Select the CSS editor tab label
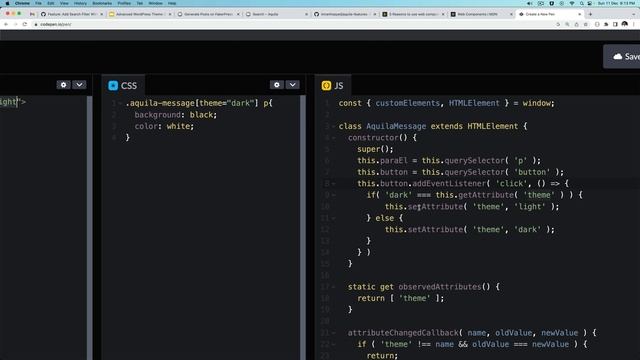Viewport: 640px width, 360px height. [129, 86]
